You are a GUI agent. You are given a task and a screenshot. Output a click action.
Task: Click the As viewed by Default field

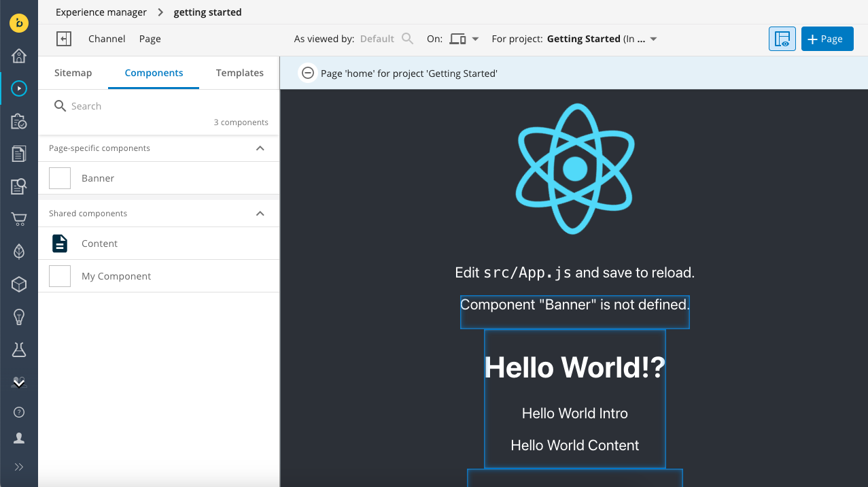click(x=377, y=39)
